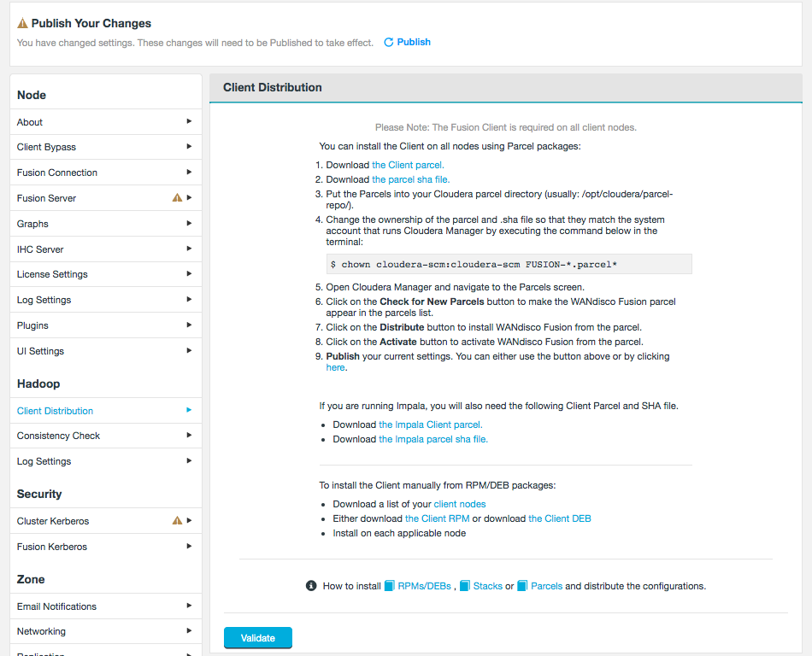812x656 pixels.
Task: Open Fusion Server settings
Action: [x=106, y=198]
